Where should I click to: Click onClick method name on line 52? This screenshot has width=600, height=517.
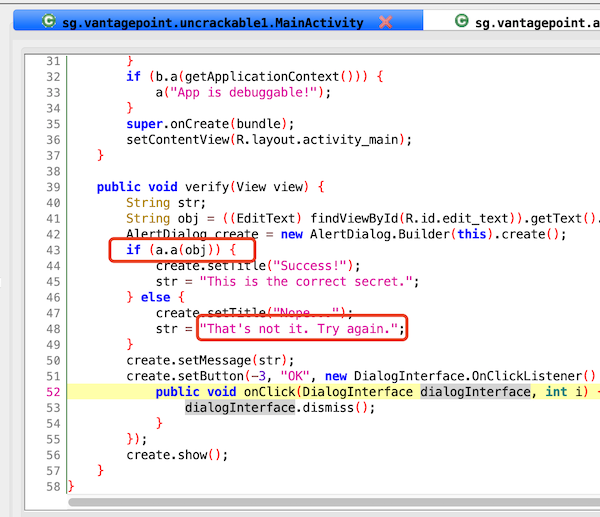[x=269, y=392]
